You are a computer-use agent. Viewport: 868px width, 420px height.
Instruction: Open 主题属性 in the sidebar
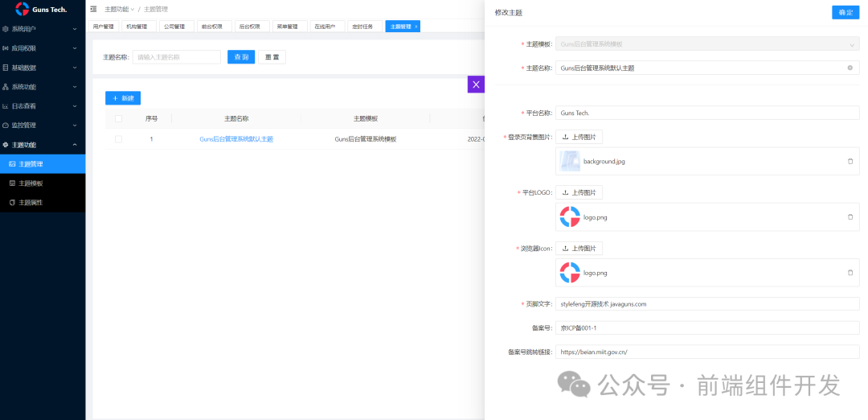tap(31, 203)
